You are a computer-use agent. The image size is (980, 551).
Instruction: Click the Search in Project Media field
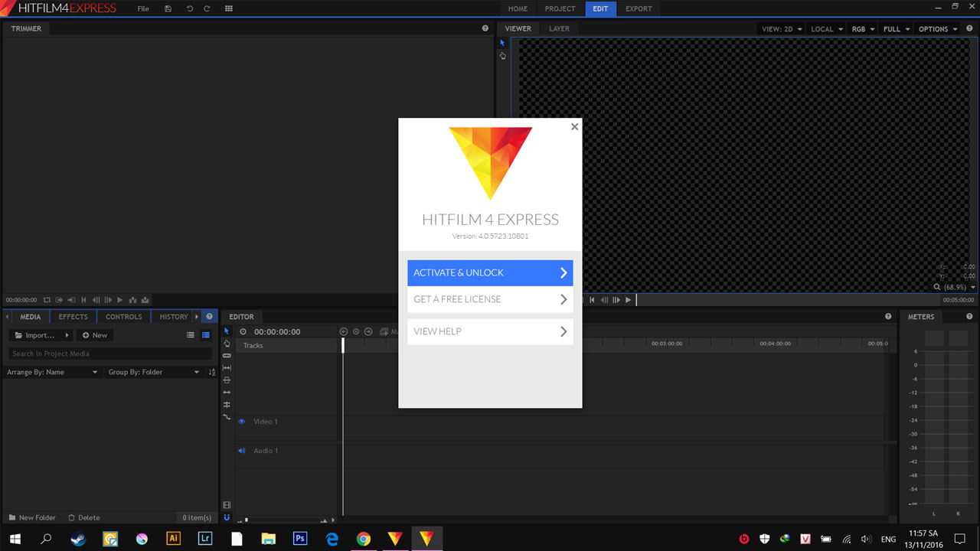click(x=110, y=354)
